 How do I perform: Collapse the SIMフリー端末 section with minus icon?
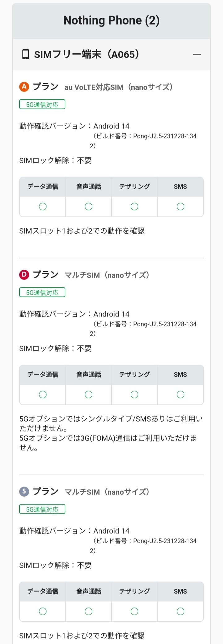click(x=197, y=55)
